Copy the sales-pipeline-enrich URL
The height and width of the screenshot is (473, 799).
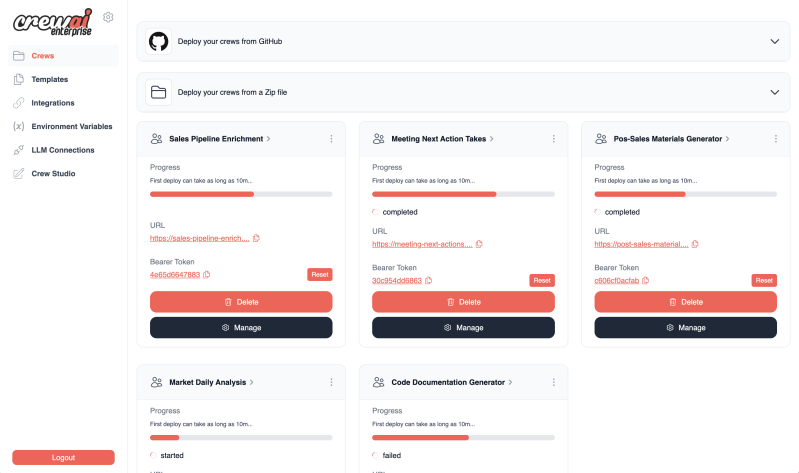(x=256, y=238)
